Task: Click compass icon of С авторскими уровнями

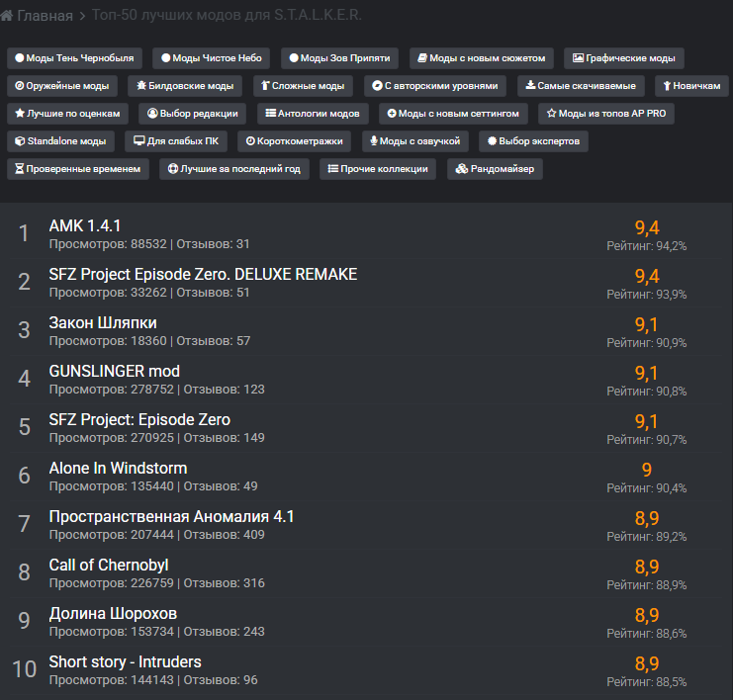Action: tap(377, 85)
